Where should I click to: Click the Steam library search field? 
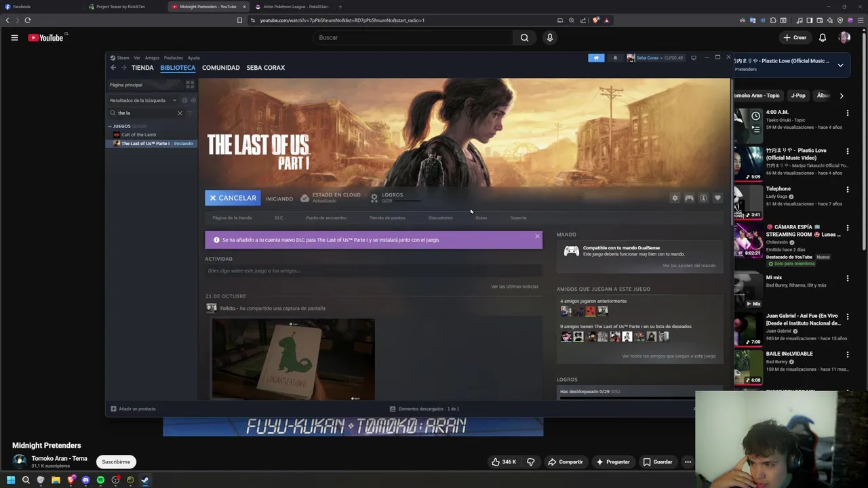pos(145,113)
